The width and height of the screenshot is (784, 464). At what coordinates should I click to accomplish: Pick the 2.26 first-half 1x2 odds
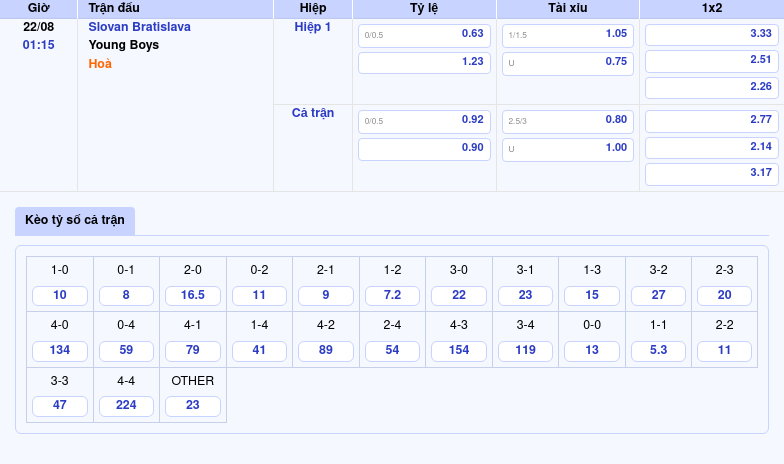click(x=711, y=87)
